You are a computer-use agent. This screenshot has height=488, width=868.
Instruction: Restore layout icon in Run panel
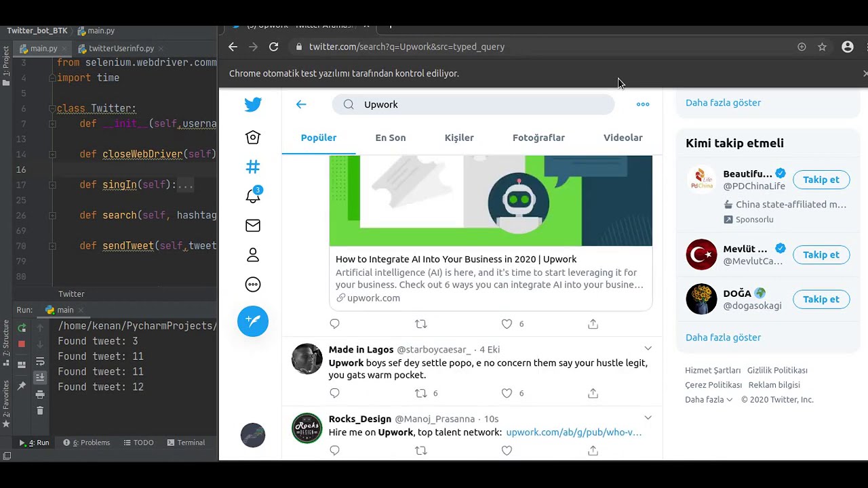click(x=22, y=365)
